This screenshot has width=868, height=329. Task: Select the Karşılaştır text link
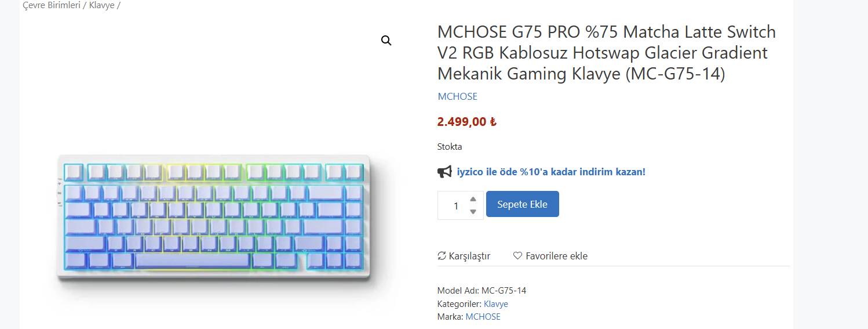click(469, 256)
